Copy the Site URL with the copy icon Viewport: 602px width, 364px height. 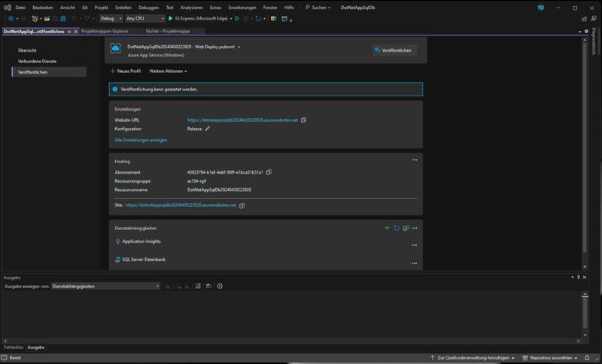242,205
